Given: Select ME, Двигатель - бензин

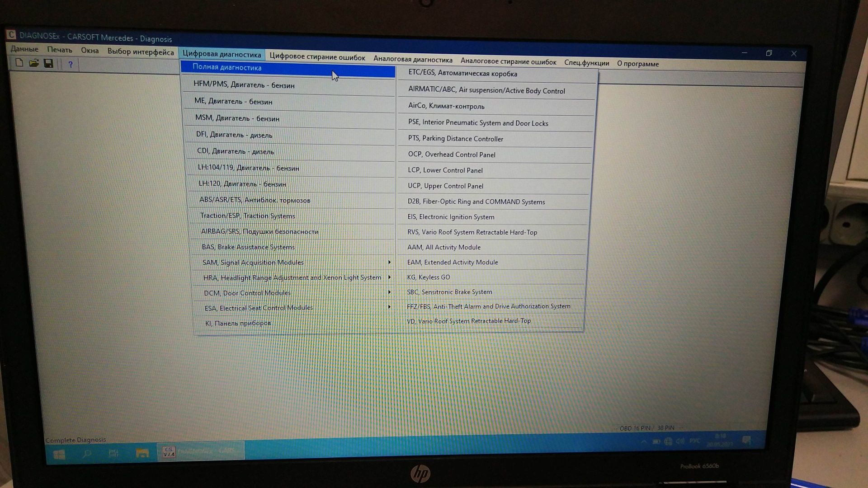Looking at the screenshot, I should click(289, 103).
